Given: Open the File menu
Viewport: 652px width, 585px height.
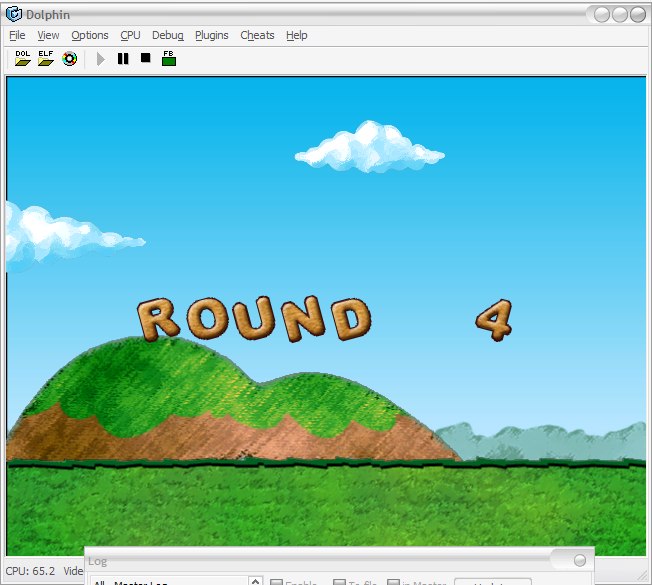Looking at the screenshot, I should pos(17,35).
